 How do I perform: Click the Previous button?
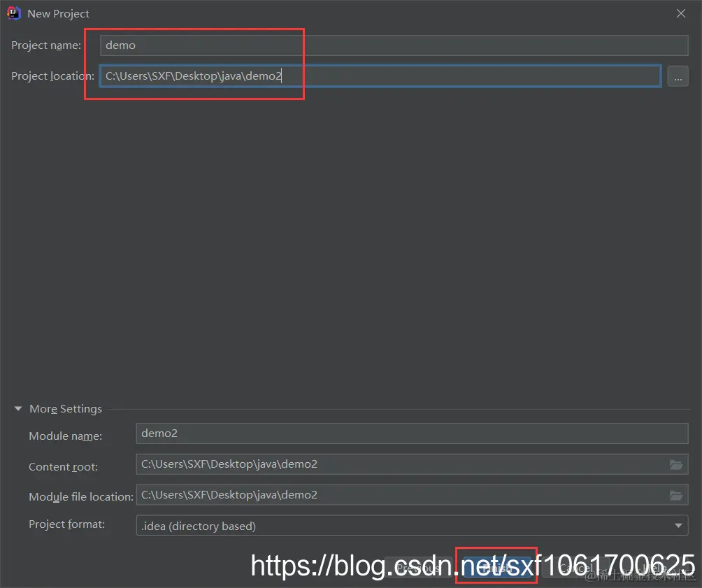(419, 568)
